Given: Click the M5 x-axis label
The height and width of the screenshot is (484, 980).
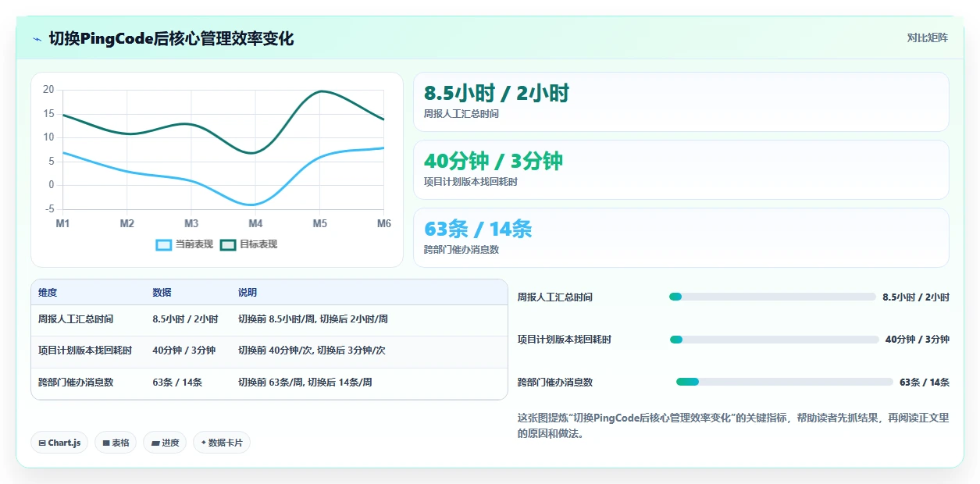Looking at the screenshot, I should [x=320, y=224].
